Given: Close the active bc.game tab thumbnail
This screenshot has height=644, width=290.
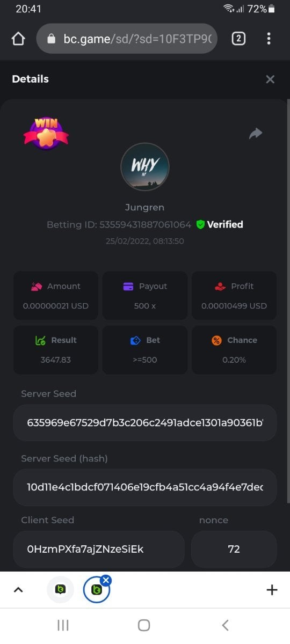Looking at the screenshot, I should 106,580.
